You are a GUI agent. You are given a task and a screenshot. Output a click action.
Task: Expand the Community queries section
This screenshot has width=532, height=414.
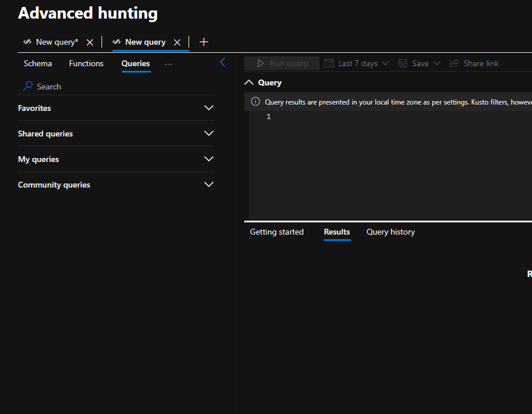208,184
